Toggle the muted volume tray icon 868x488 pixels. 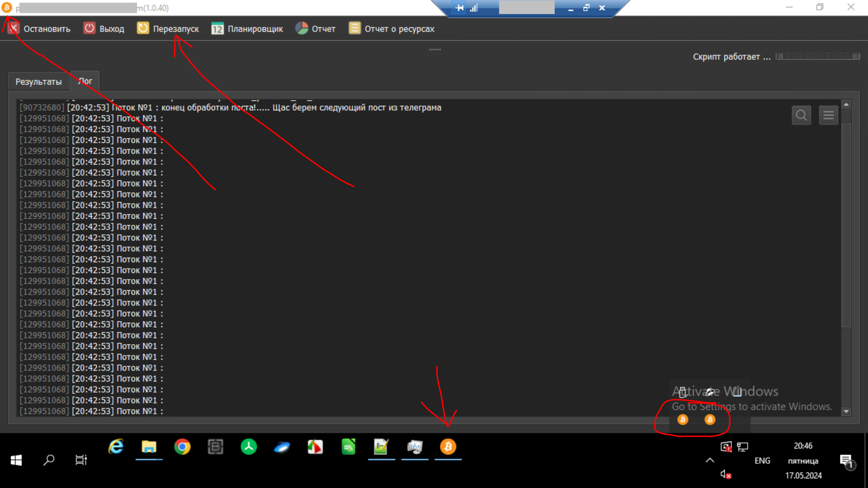(725, 474)
